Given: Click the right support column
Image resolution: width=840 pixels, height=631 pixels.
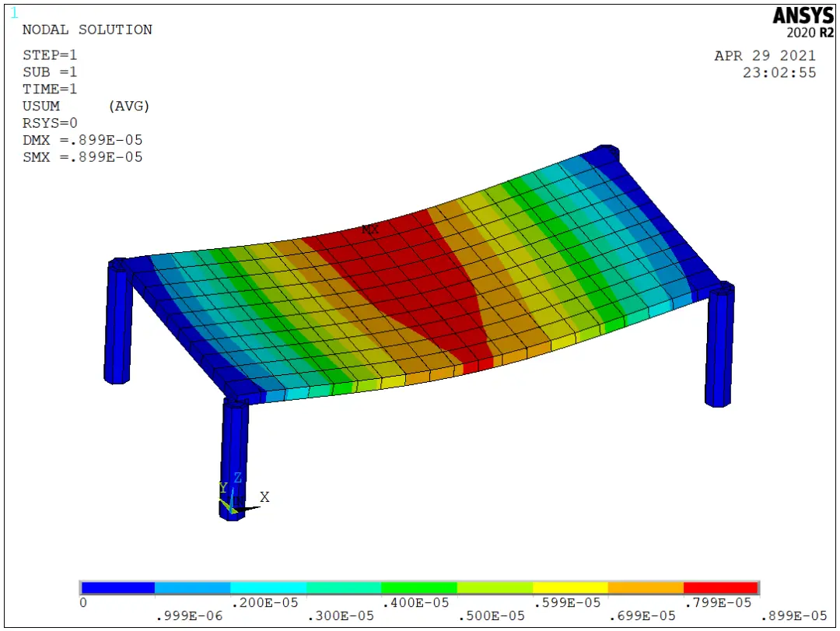Looking at the screenshot, I should point(720,344).
